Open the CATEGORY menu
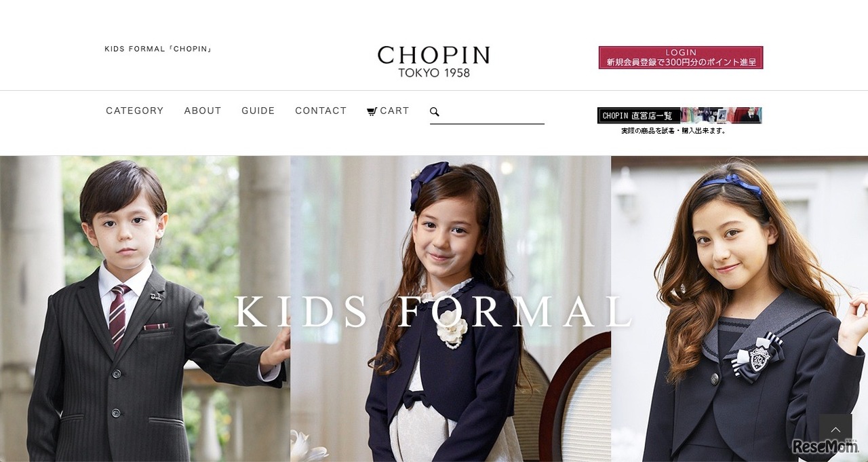The height and width of the screenshot is (462, 868). 135,111
